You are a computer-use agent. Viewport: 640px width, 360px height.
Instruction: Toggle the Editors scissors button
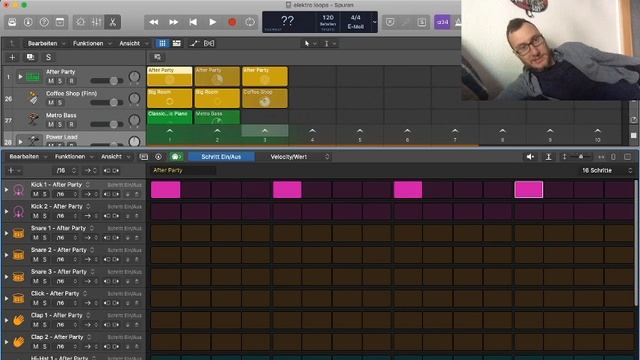tap(113, 22)
